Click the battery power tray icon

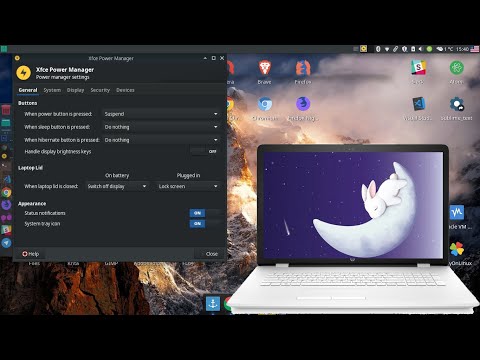coord(413,49)
